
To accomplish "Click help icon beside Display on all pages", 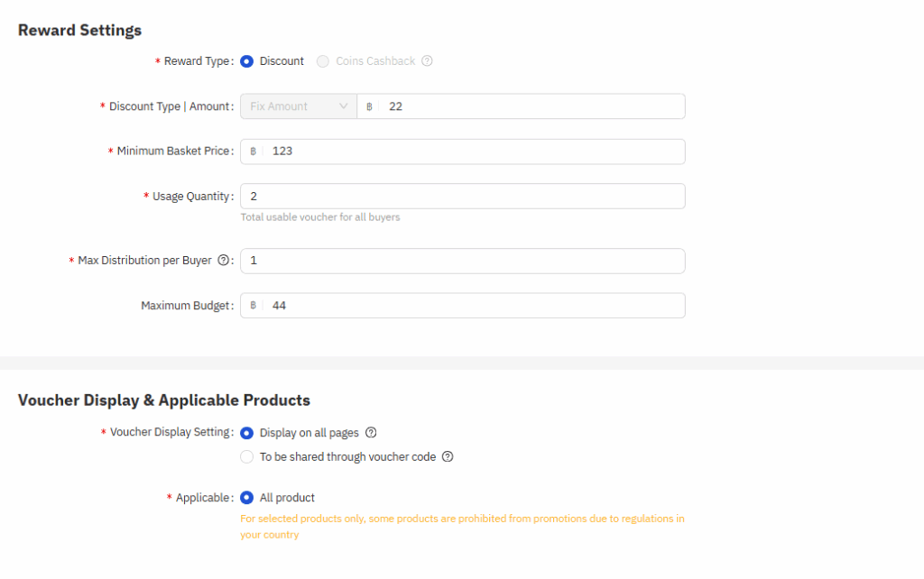I will 371,433.
